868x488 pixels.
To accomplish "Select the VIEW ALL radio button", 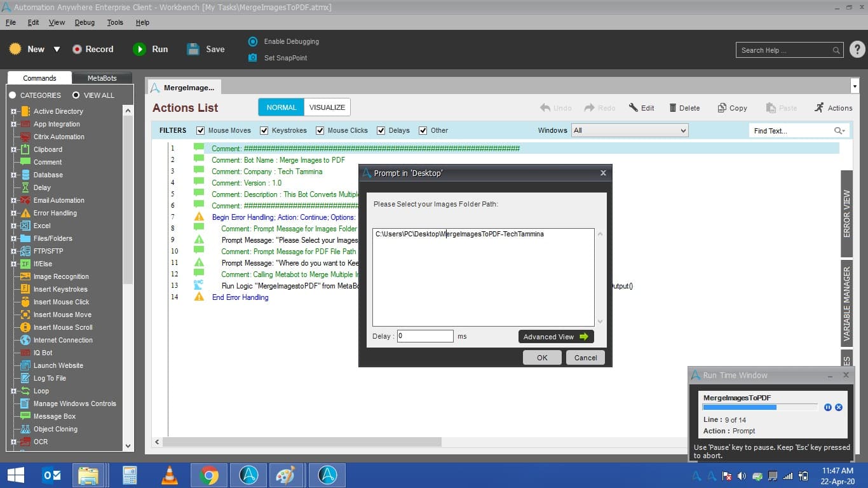I will click(76, 95).
